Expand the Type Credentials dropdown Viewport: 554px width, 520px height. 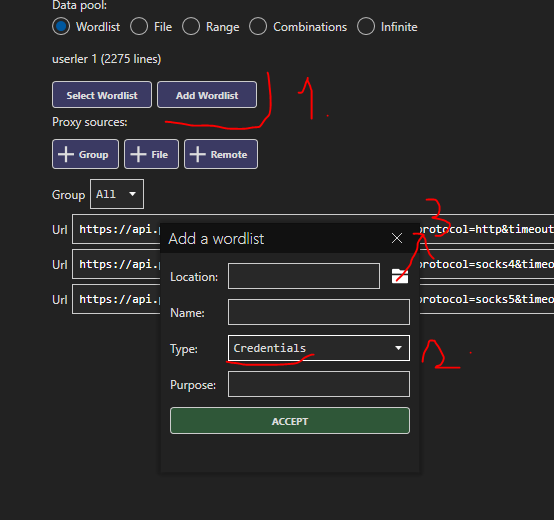pos(319,348)
